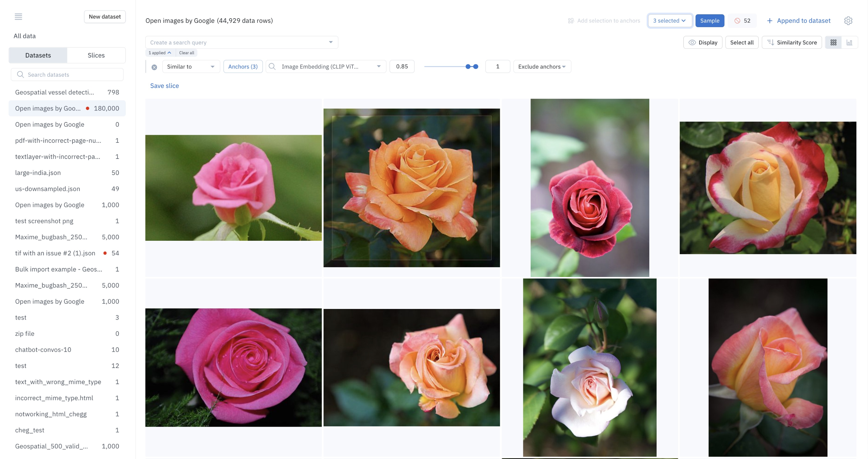This screenshot has width=868, height=459.
Task: Select the cream and red edged rose thumbnail
Action: pos(768,187)
